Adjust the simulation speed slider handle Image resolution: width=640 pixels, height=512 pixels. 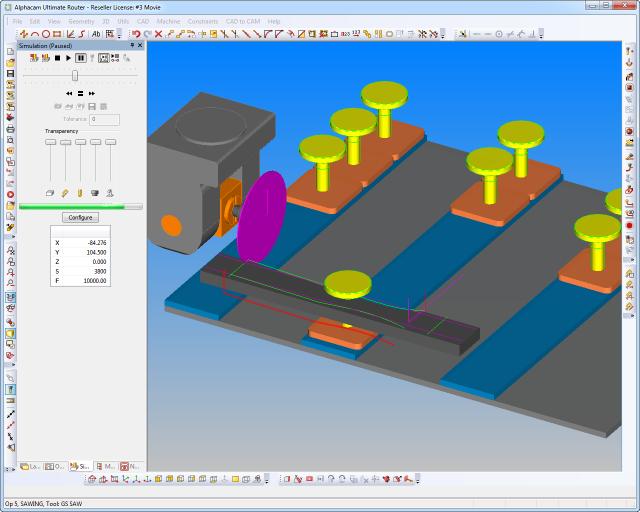click(75, 76)
